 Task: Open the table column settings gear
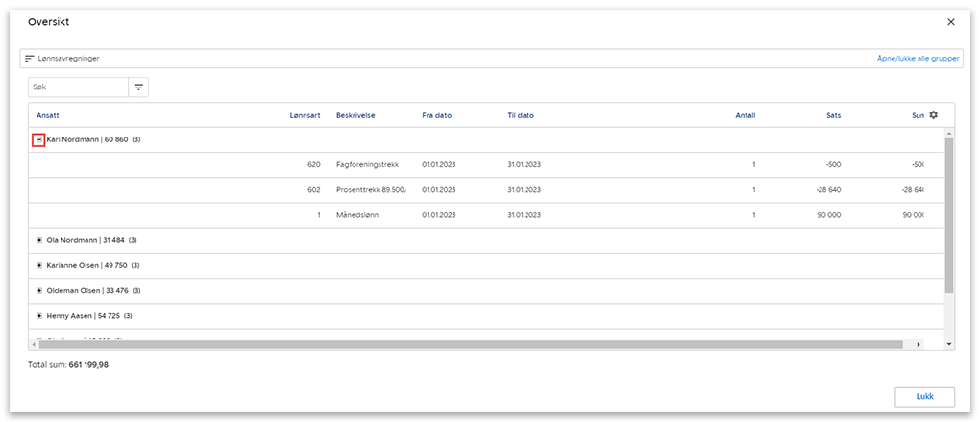click(933, 115)
